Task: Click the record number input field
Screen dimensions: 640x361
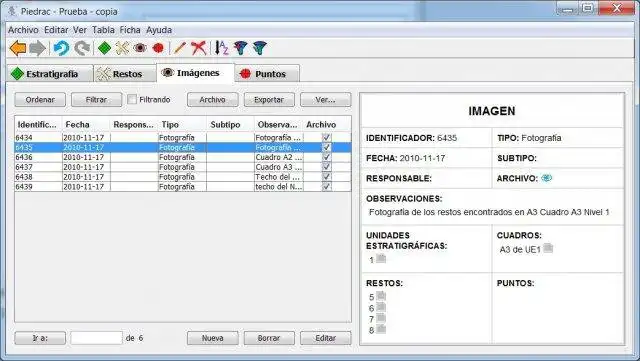Action: [96, 338]
